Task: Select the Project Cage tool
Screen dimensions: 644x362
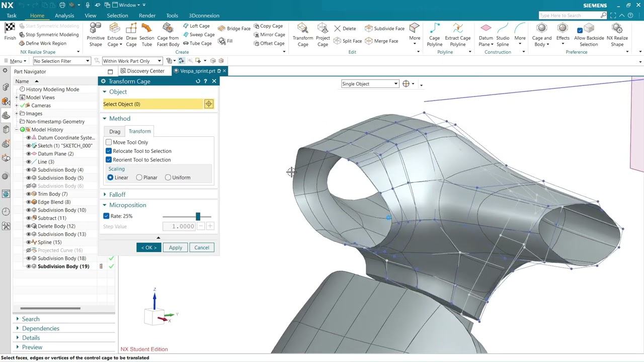Action: pyautogui.click(x=323, y=34)
